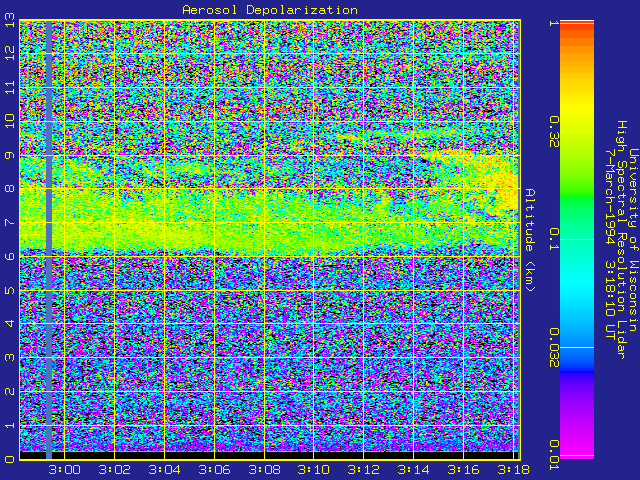Click altitude axis label 13
640x480 pixels.
(10, 20)
